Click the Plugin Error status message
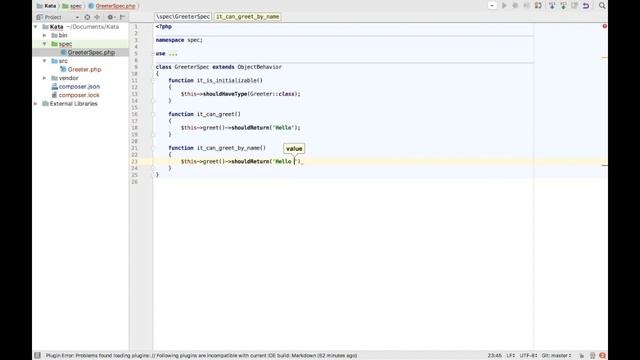Viewport: 640px width, 360px height. [x=201, y=356]
